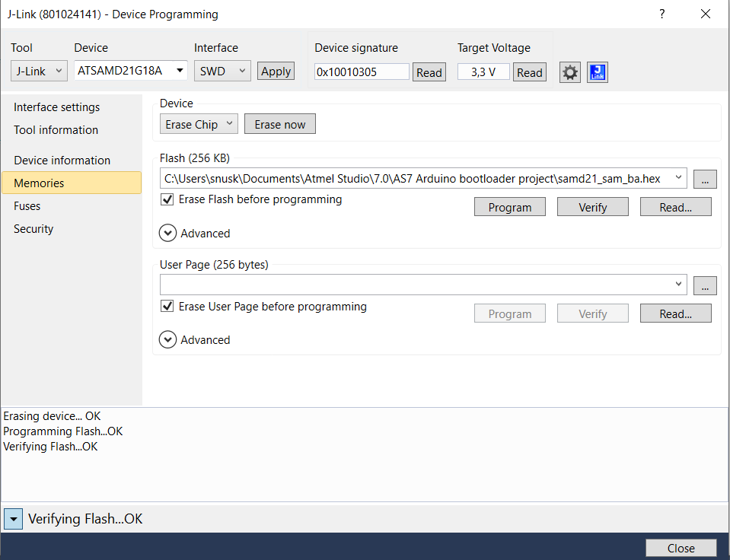The width and height of the screenshot is (730, 560).
Task: Click the question mark help button
Action: tap(662, 14)
